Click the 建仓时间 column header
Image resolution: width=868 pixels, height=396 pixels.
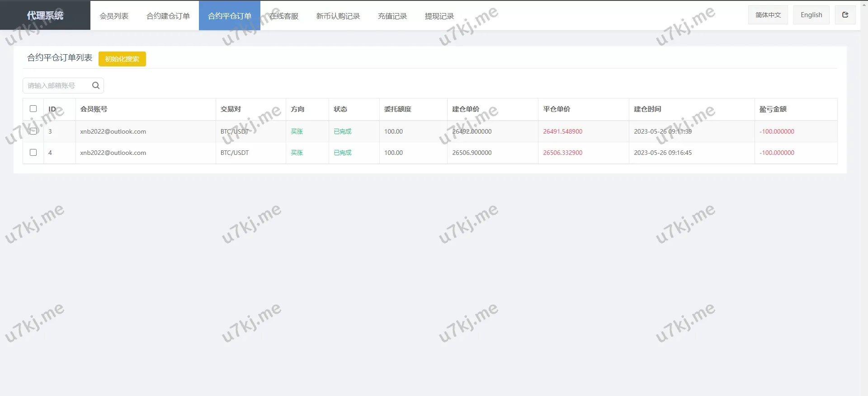[x=647, y=109]
